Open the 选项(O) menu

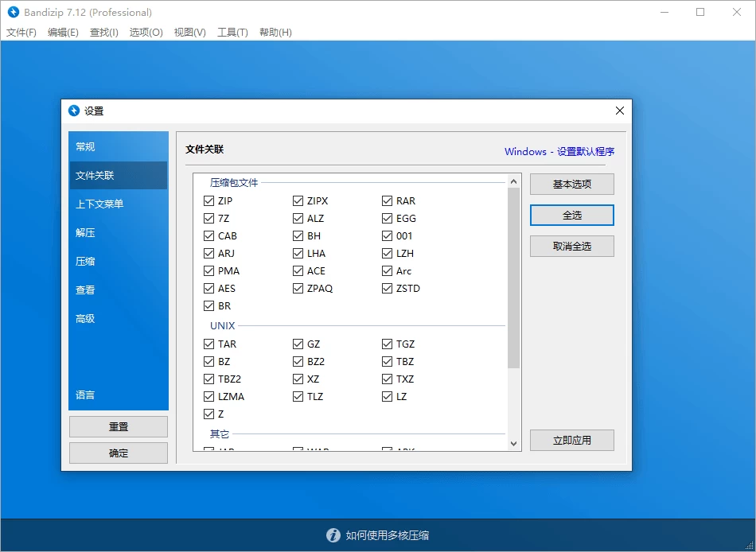pyautogui.click(x=146, y=32)
